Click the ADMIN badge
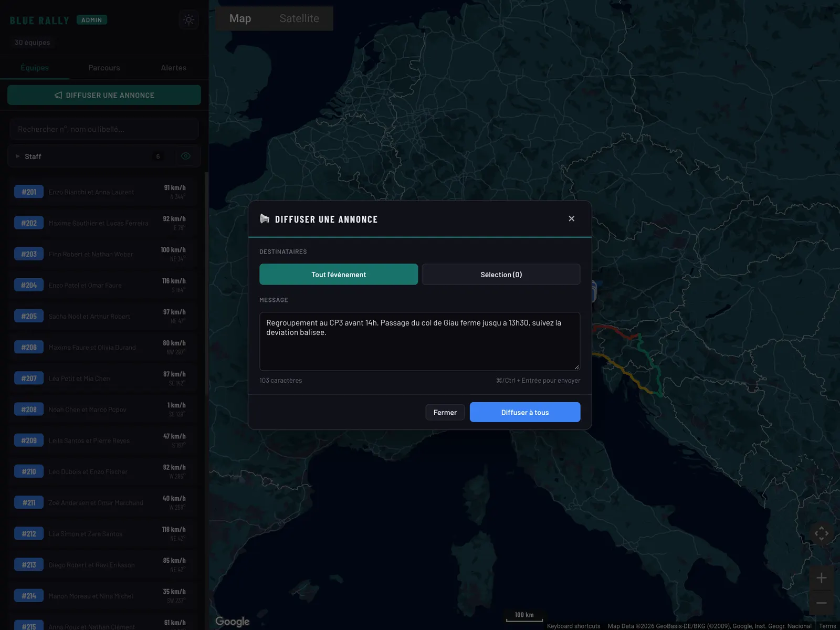840x630 pixels. 92,20
